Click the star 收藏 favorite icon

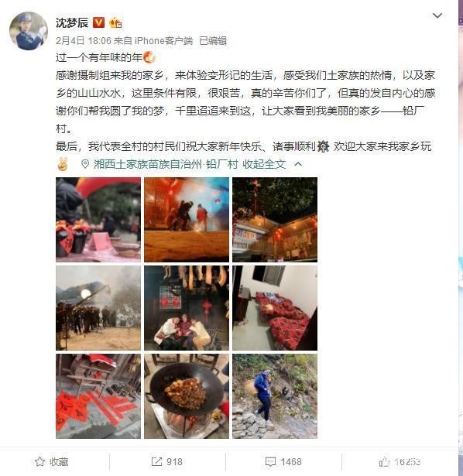pos(39,462)
